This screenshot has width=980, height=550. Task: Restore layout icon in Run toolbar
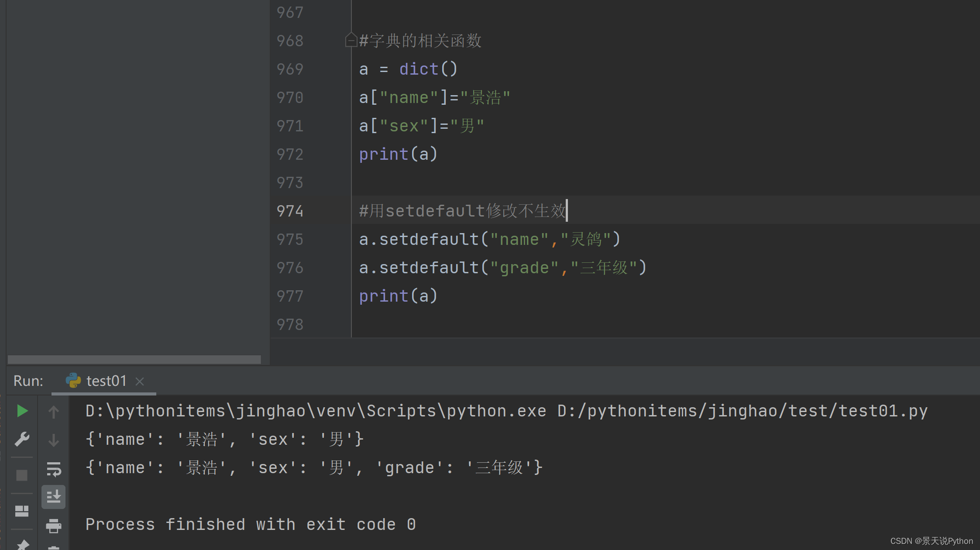[22, 511]
